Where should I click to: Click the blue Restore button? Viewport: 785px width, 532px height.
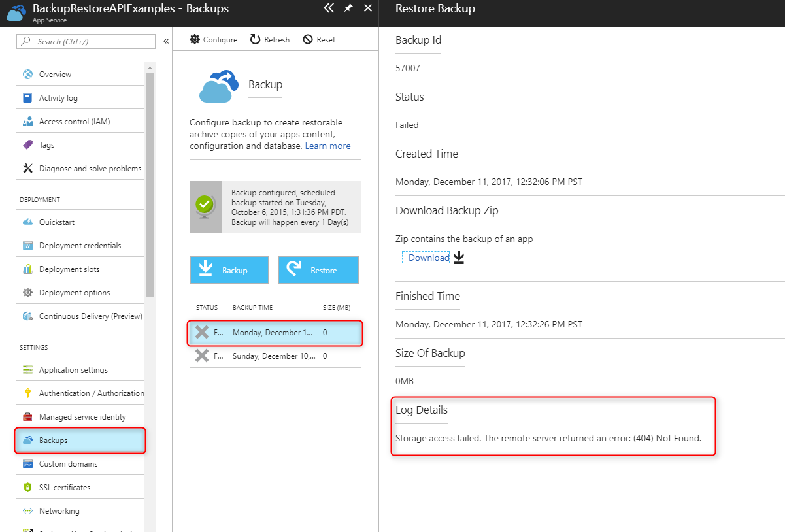click(x=318, y=270)
